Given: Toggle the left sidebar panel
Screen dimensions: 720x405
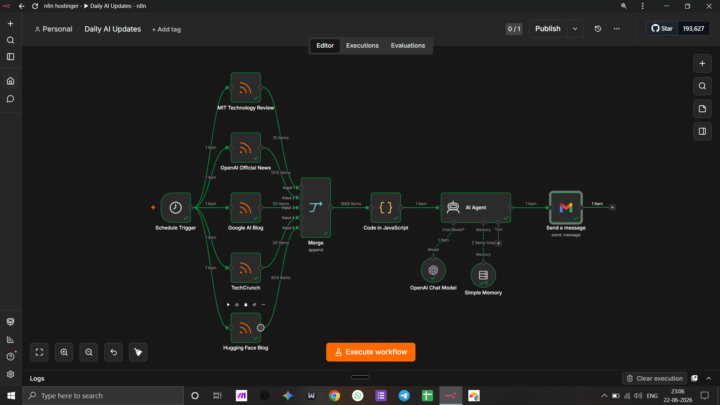Looking at the screenshot, I should point(11,57).
